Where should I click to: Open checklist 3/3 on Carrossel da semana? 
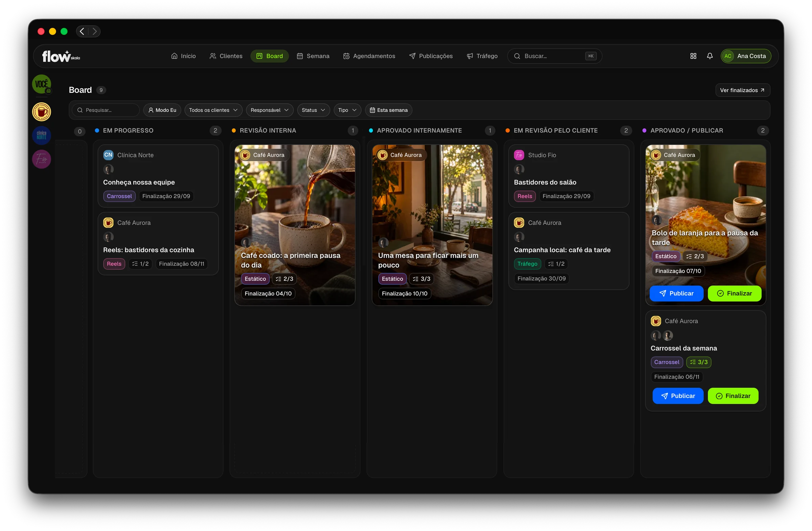699,362
